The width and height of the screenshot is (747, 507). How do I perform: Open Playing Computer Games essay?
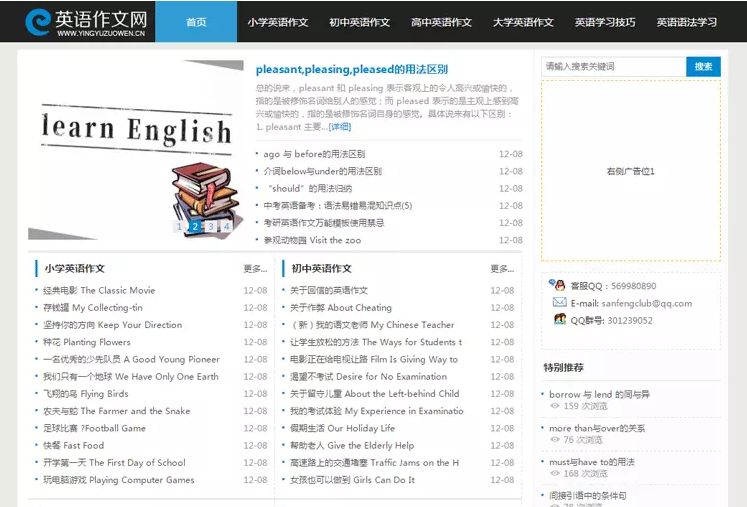click(x=119, y=480)
